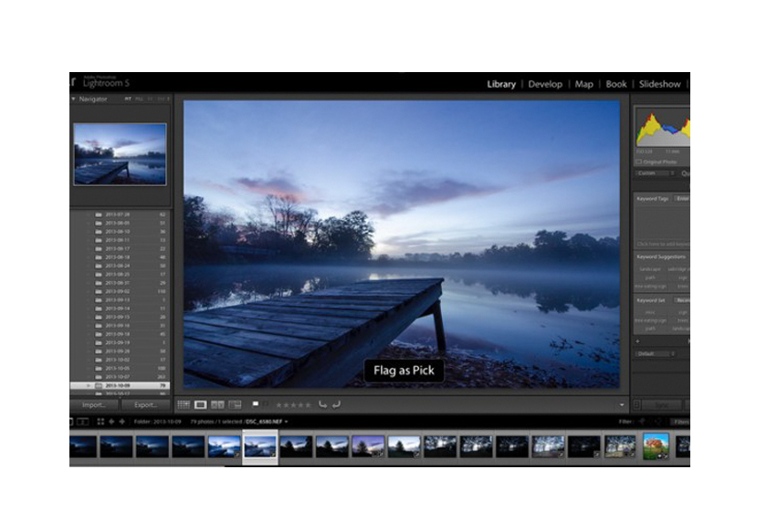Click the white Flag as Pick icon
The image size is (767, 532).
coord(257,403)
